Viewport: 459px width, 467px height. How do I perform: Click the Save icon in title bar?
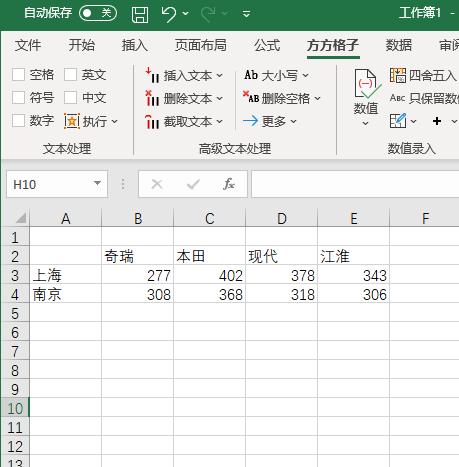(140, 14)
